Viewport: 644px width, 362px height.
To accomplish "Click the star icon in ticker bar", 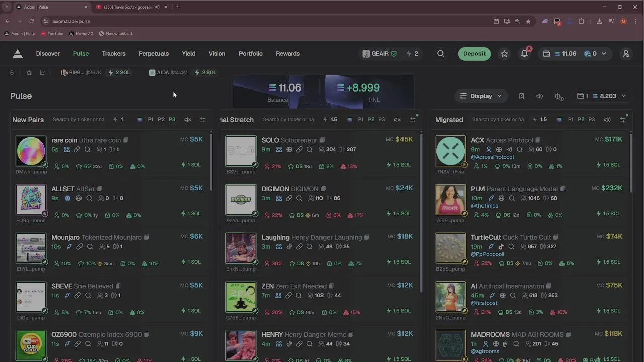I will pos(29,72).
